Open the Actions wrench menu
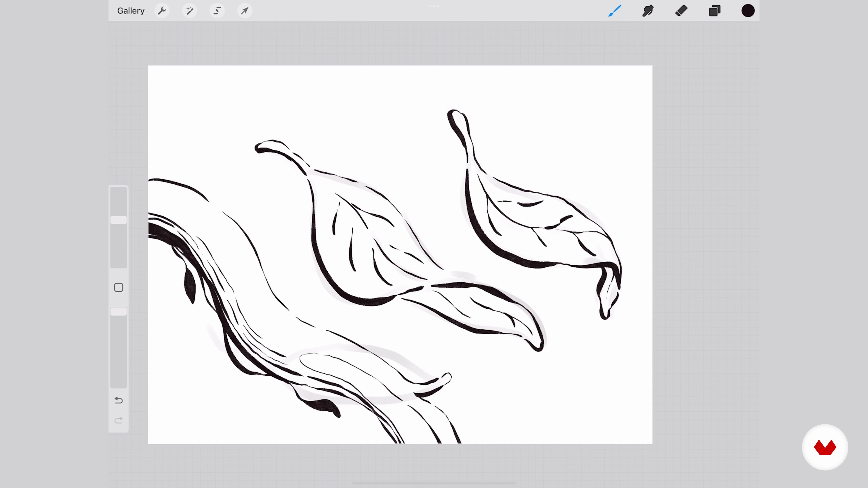The width and height of the screenshot is (868, 488). (x=162, y=11)
